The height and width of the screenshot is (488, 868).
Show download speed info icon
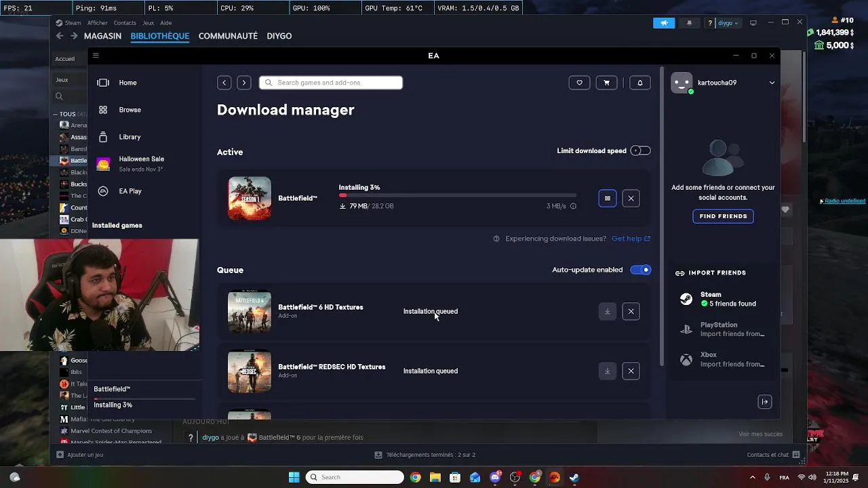click(x=573, y=206)
